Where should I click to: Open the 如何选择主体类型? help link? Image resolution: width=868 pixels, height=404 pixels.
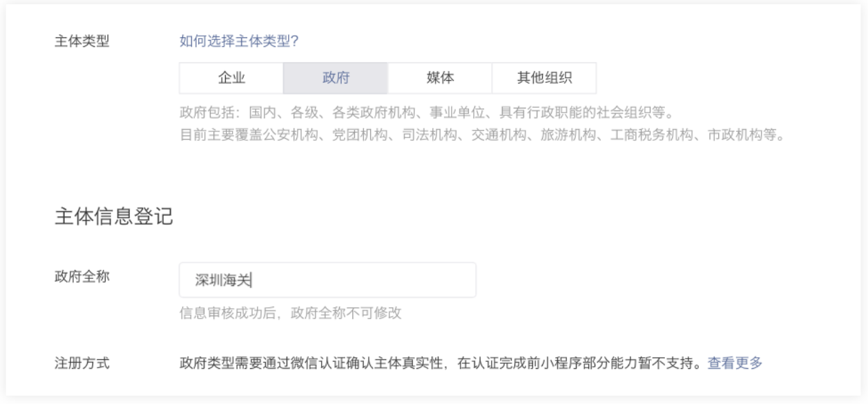coord(238,42)
